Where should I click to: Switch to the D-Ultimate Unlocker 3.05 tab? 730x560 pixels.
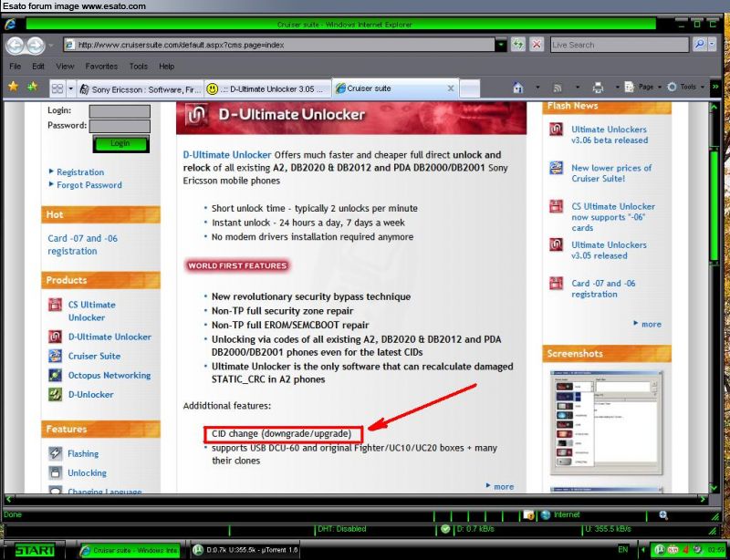click(267, 88)
